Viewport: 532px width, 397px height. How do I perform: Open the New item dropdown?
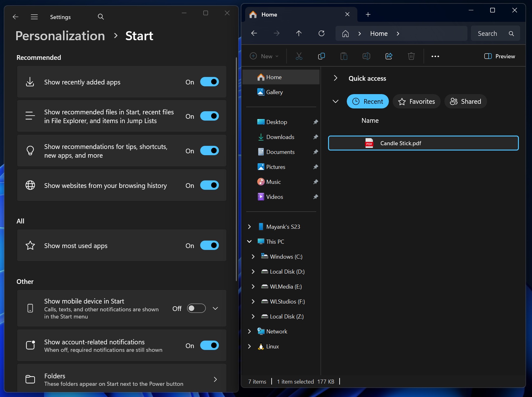(x=264, y=56)
